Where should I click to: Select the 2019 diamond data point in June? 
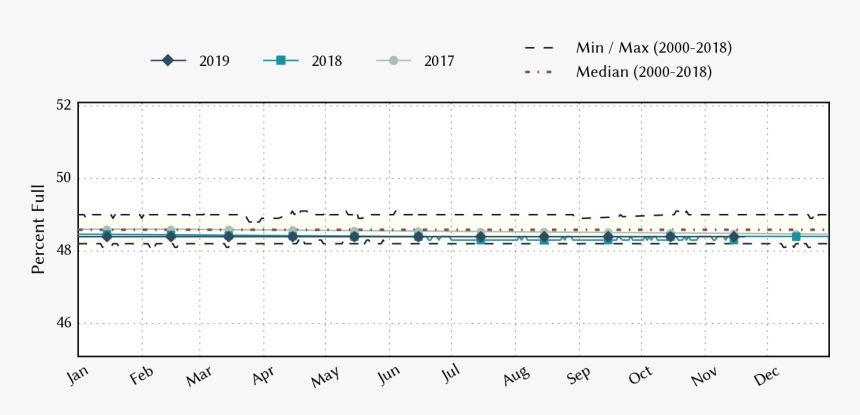[418, 236]
